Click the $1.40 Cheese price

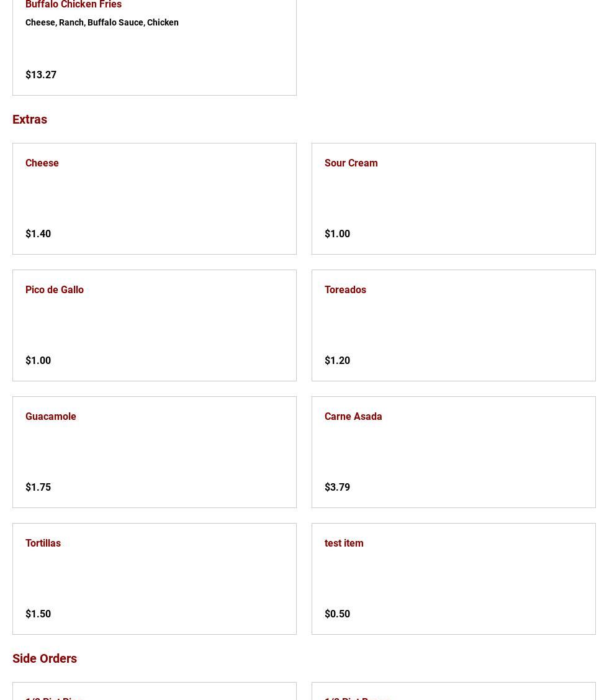coord(38,234)
